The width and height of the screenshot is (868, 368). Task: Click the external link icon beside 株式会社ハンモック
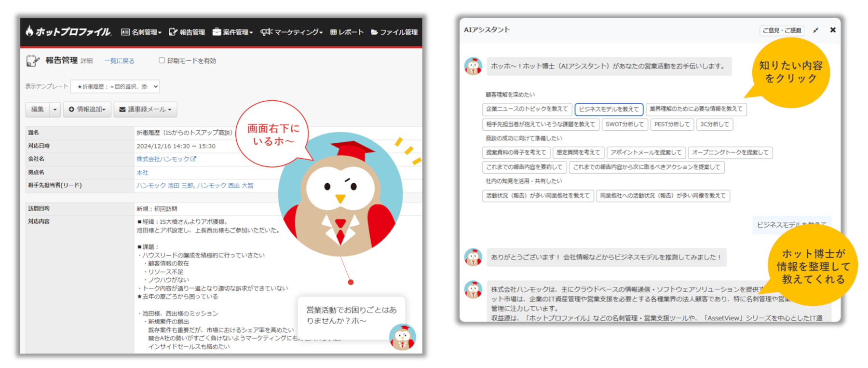tap(193, 159)
